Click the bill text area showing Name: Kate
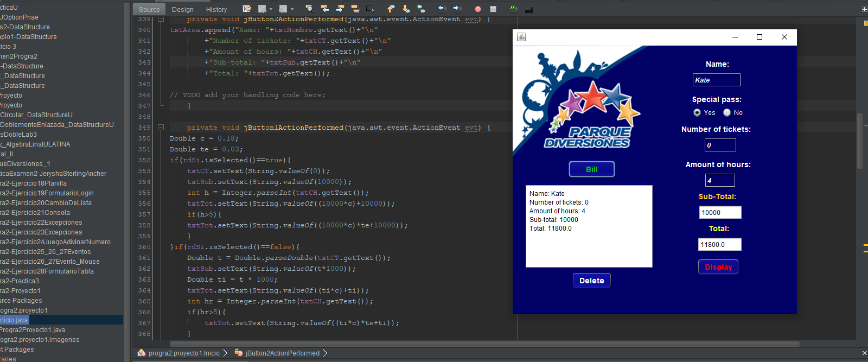 [589, 226]
